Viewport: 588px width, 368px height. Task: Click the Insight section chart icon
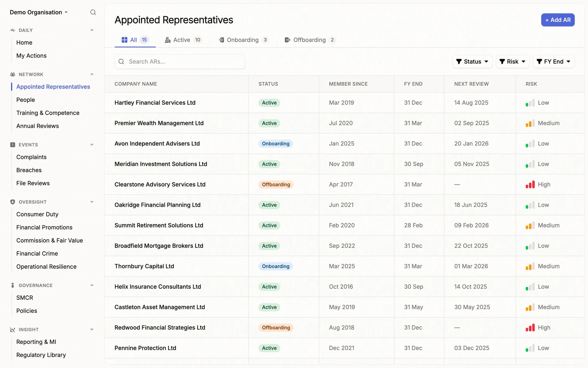point(13,330)
